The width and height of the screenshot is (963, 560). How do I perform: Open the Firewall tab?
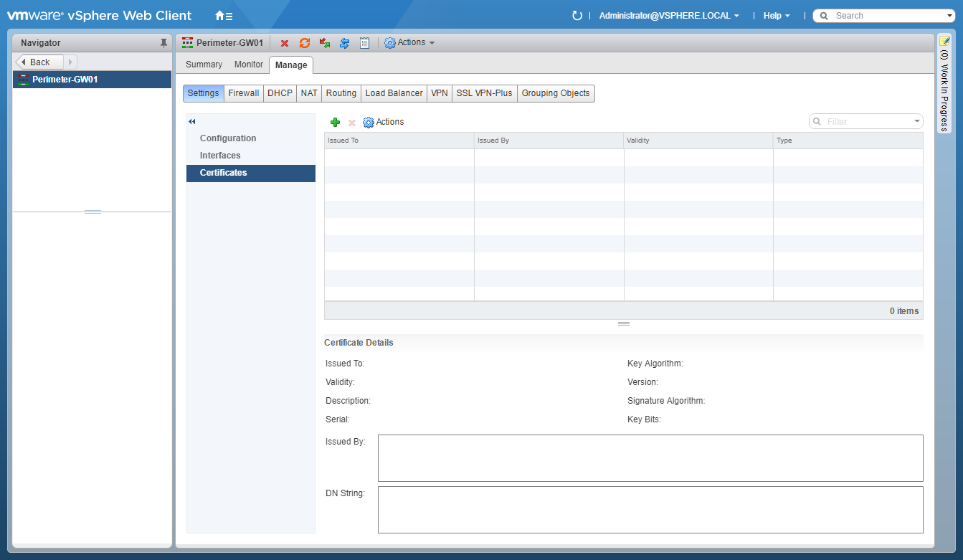coord(243,93)
